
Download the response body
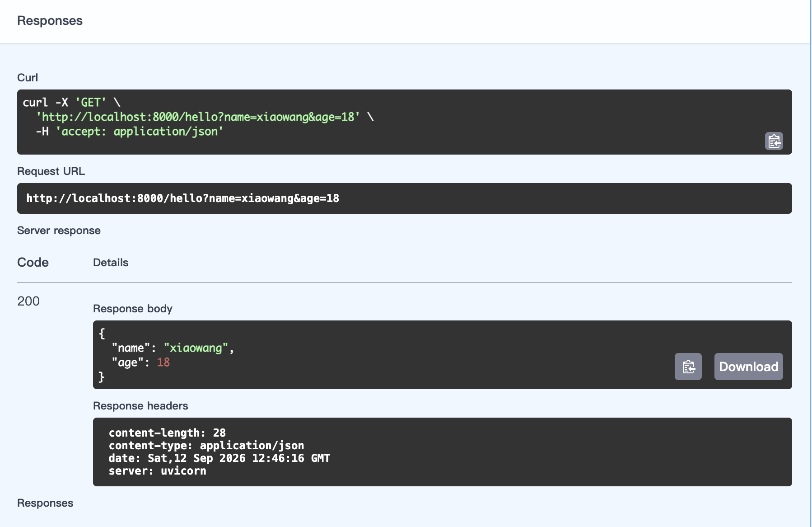point(748,367)
